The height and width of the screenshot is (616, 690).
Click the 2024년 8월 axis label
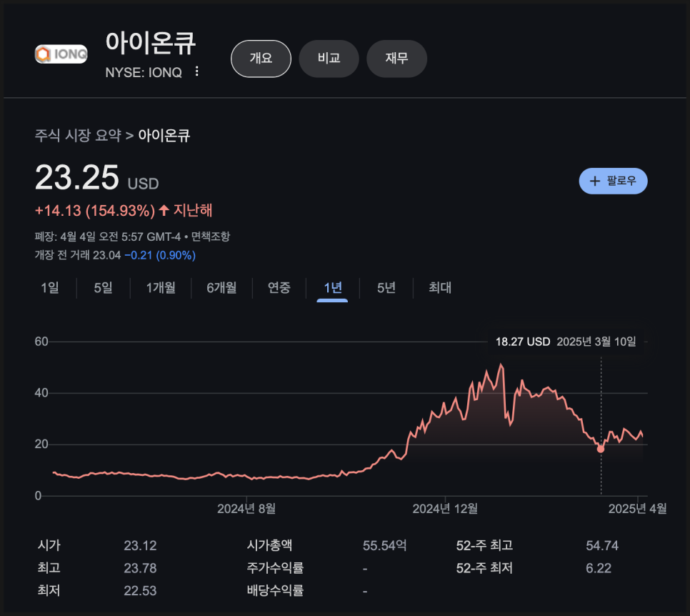pyautogui.click(x=246, y=509)
